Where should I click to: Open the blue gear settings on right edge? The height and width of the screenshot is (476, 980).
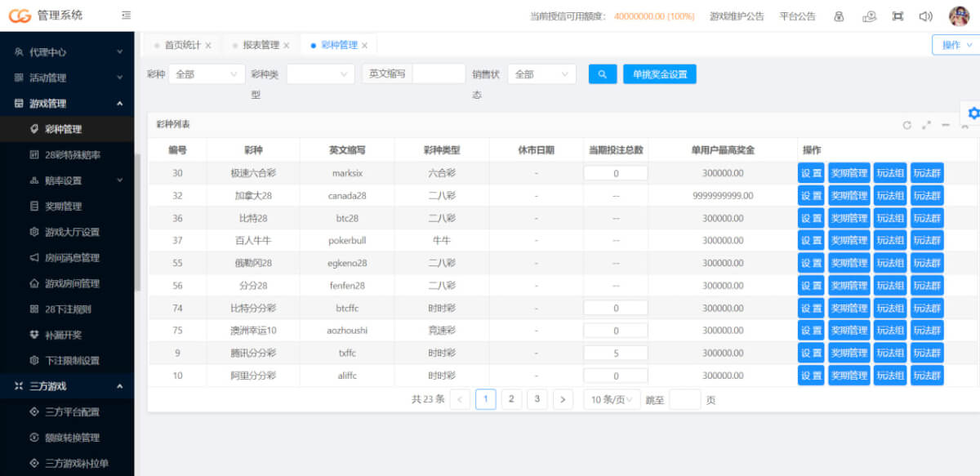[x=972, y=113]
